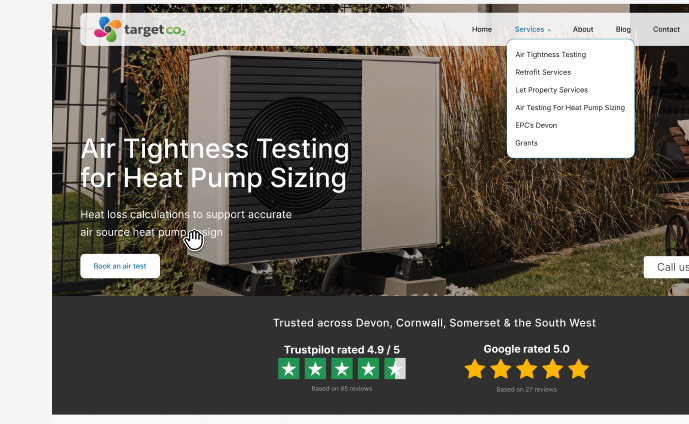689x424 pixels.
Task: Click the first green Trustpilot star
Action: point(289,369)
